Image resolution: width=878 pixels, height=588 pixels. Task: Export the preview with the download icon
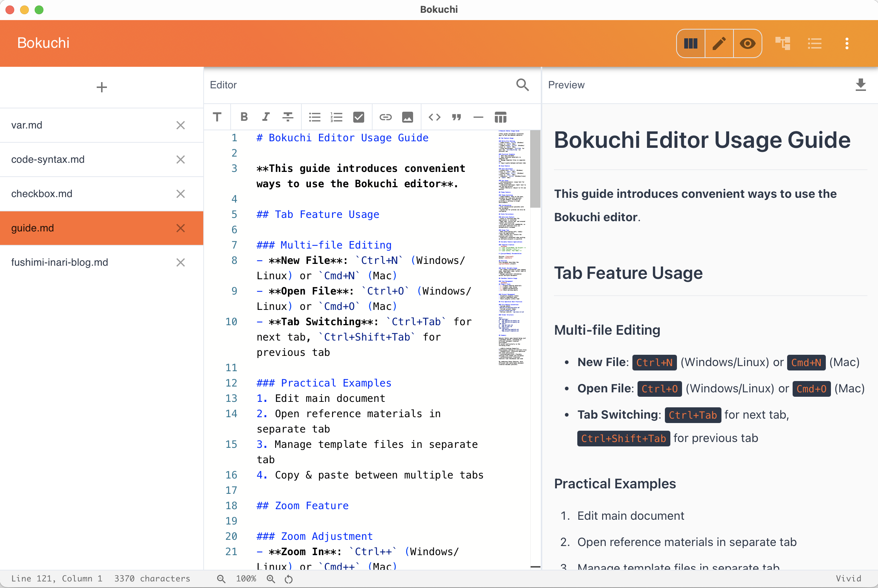(861, 85)
